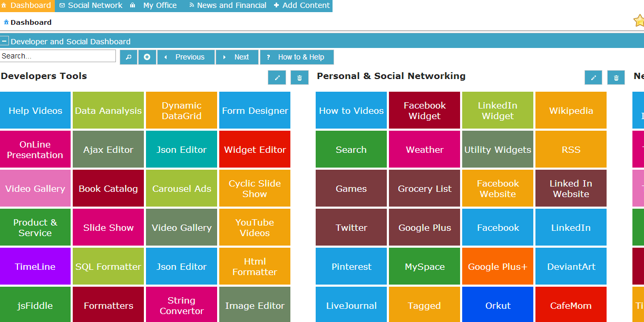Open OnLine Presentation tile

coord(35,149)
